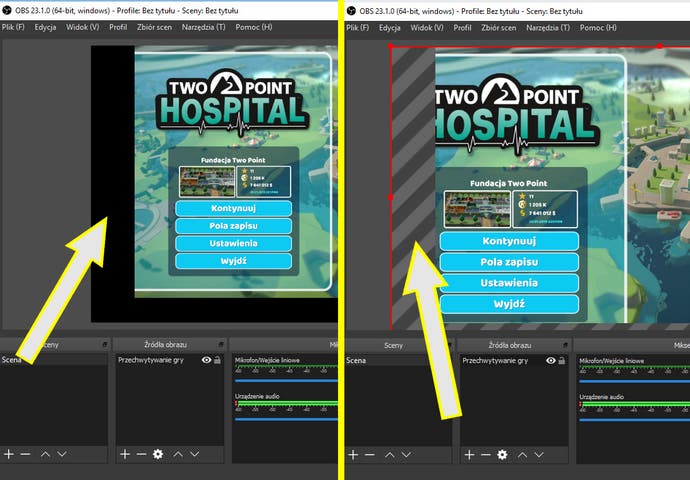Open Zbiór scen menu in right OBS window

pos(499,28)
